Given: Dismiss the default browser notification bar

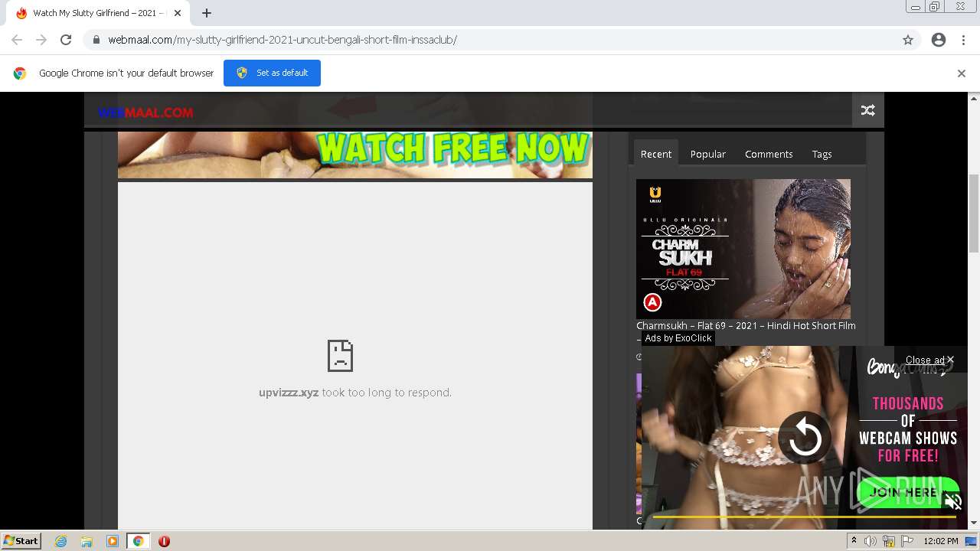Looking at the screenshot, I should pyautogui.click(x=962, y=73).
